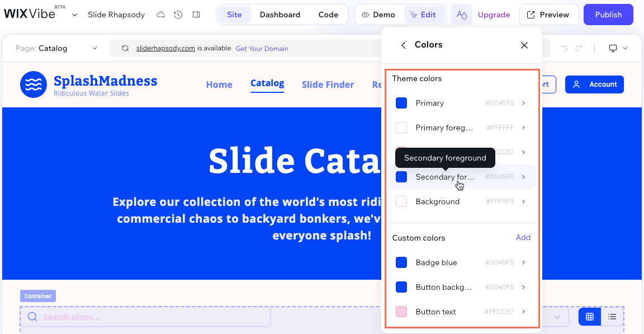Toggle the side panel layout icon
644x334 pixels.
(x=196, y=15)
